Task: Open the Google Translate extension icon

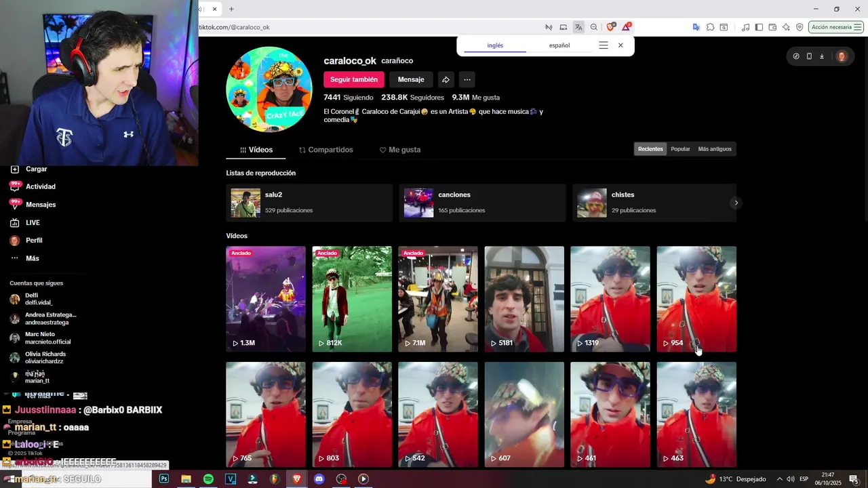Action: (696, 27)
